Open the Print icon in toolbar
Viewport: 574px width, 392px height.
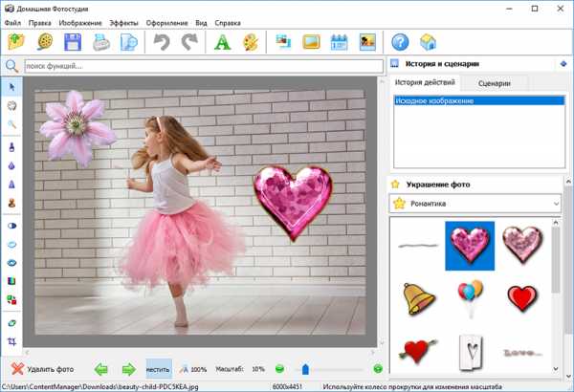pyautogui.click(x=100, y=42)
